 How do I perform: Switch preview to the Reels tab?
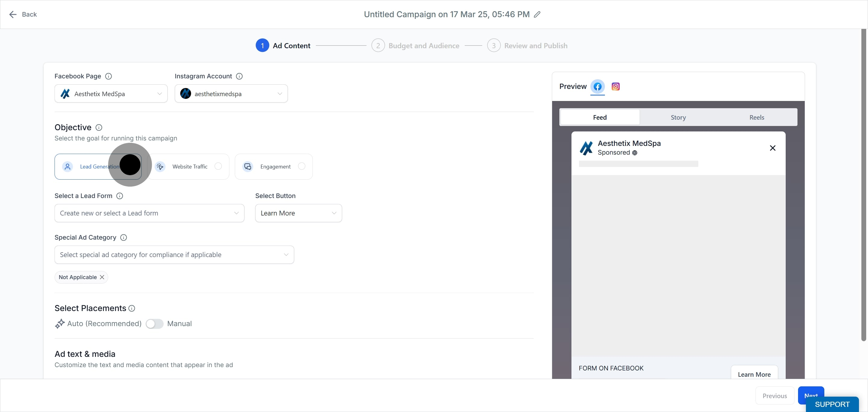(756, 117)
